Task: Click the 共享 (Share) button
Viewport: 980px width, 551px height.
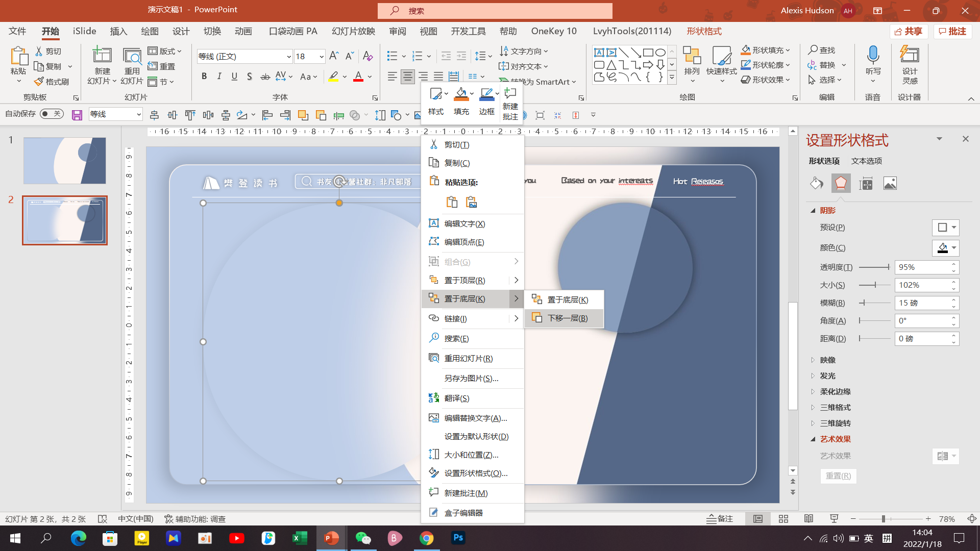Action: pyautogui.click(x=909, y=31)
